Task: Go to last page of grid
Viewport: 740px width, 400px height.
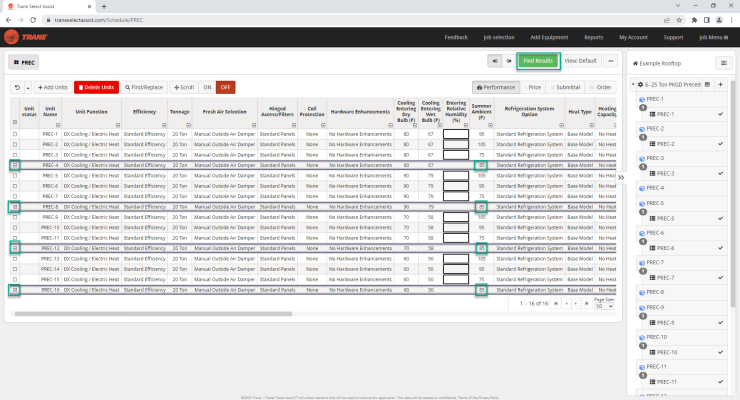Action: (x=586, y=303)
